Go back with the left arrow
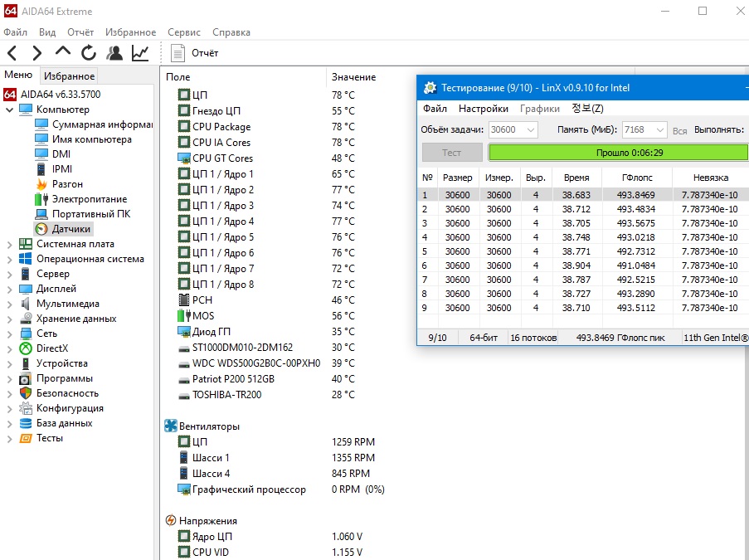 [12, 52]
